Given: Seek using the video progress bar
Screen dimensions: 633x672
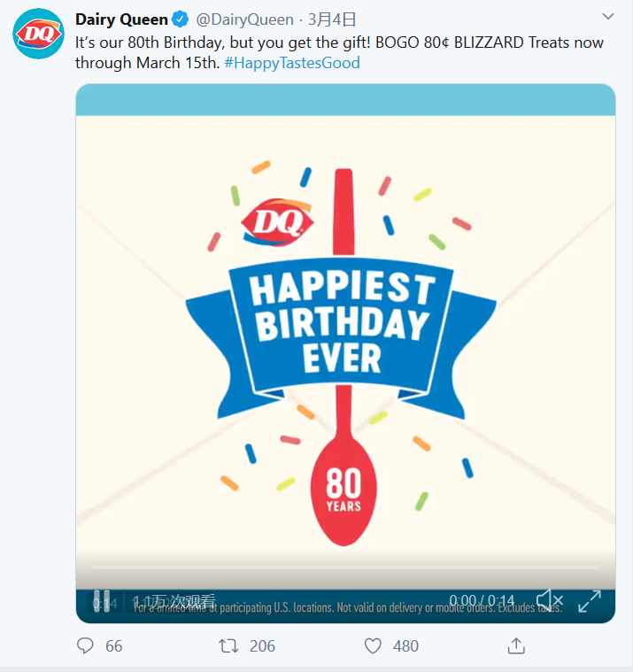Looking at the screenshot, I should tap(345, 567).
